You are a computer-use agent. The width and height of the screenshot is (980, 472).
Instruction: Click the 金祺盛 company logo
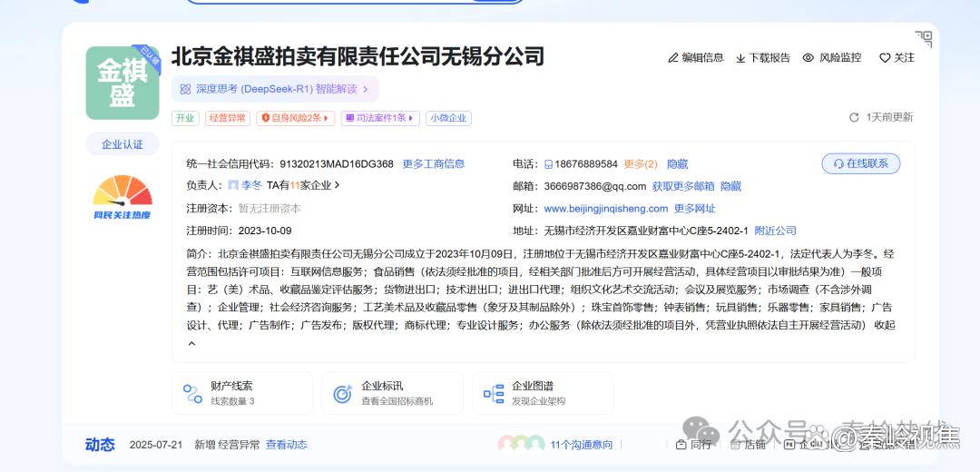click(x=122, y=83)
